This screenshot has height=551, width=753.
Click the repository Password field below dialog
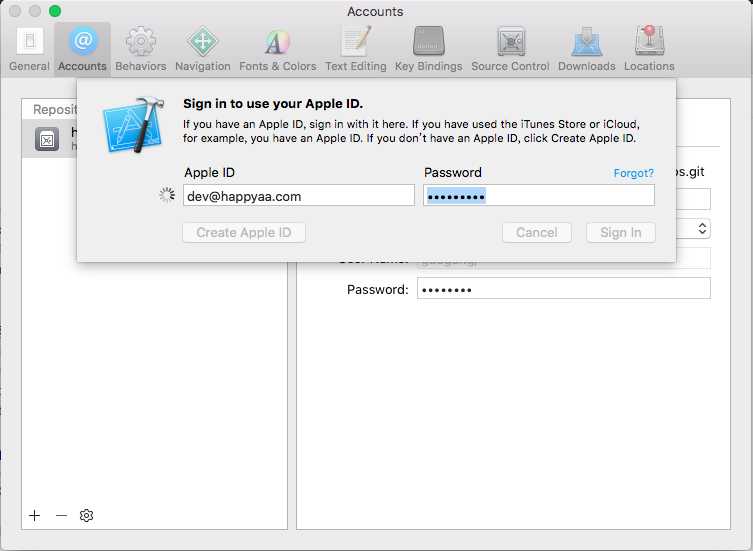tap(564, 288)
